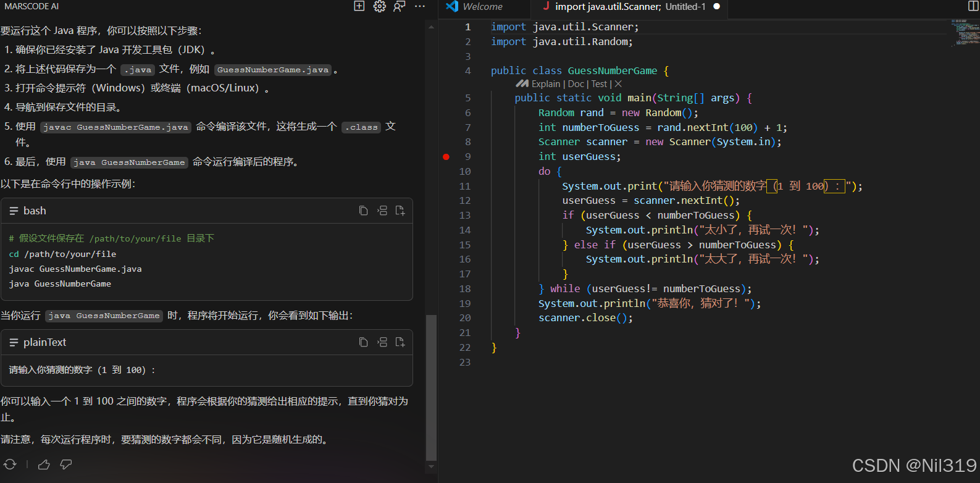Click the bash block list icon
The height and width of the screenshot is (483, 980).
click(14, 211)
